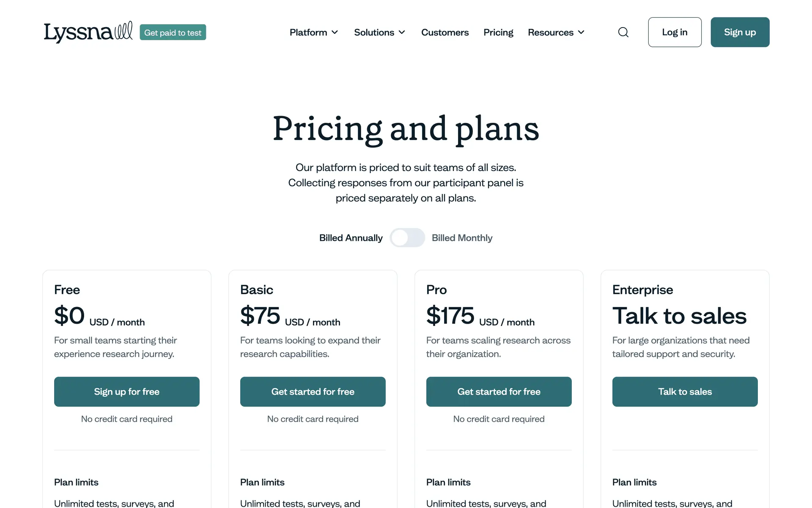Select the Billed Monthly label
The height and width of the screenshot is (508, 812).
462,238
